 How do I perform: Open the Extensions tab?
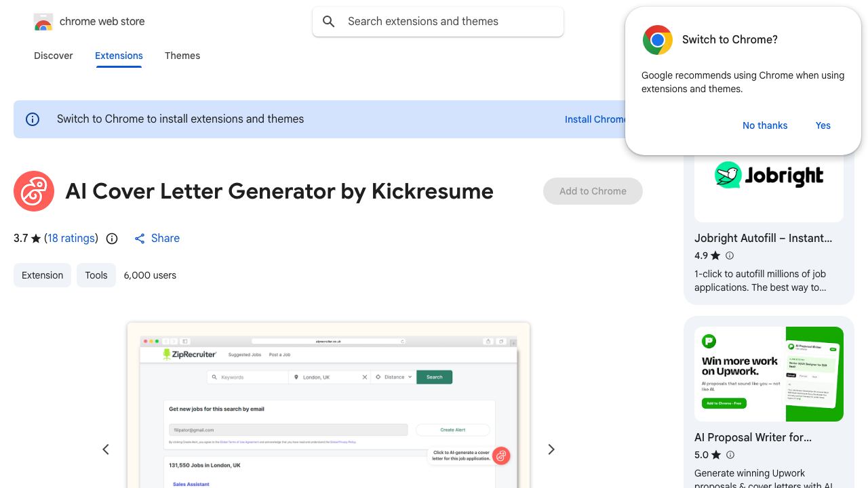[x=119, y=56]
